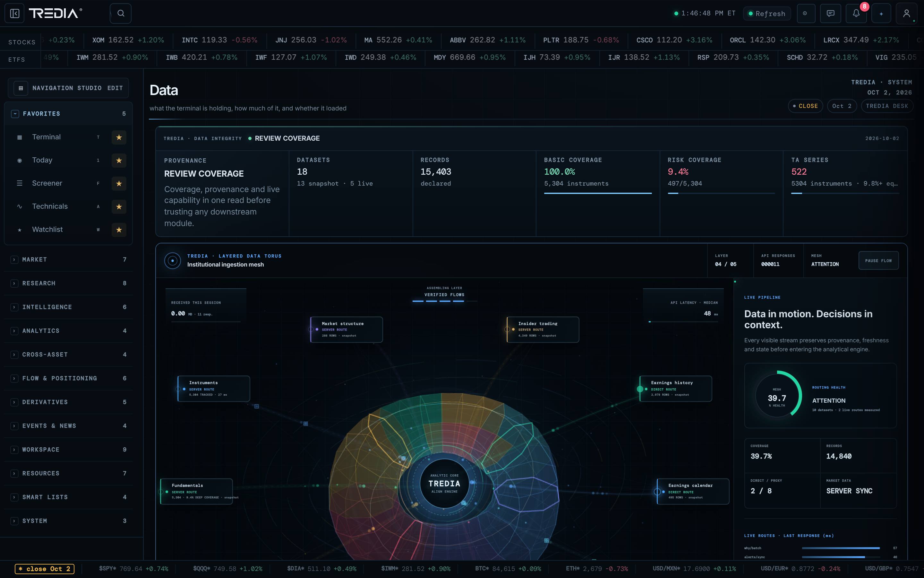Image resolution: width=924 pixels, height=578 pixels.
Task: Toggle the Screener favorite star
Action: pyautogui.click(x=119, y=183)
